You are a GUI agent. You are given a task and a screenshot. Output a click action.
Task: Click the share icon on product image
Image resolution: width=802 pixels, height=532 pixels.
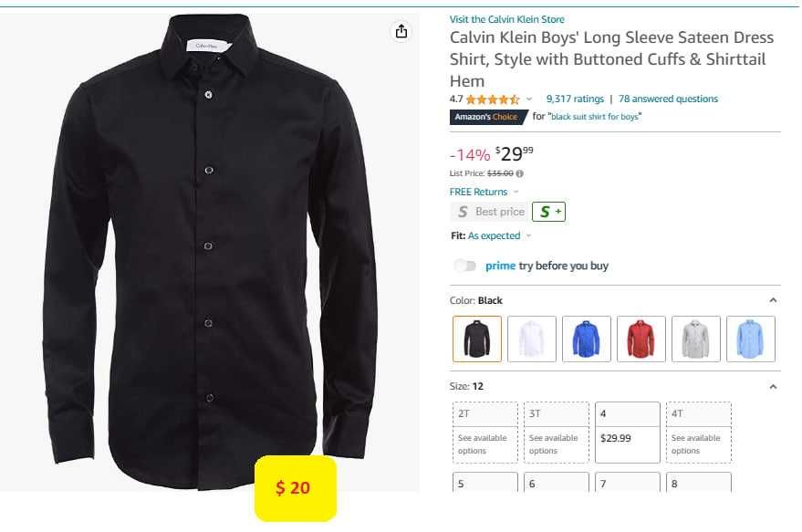click(401, 32)
